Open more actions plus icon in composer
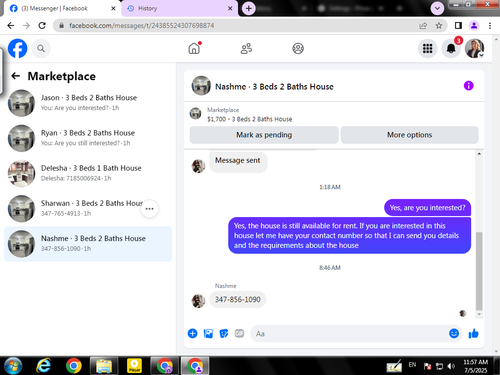500x375 pixels. (x=193, y=333)
